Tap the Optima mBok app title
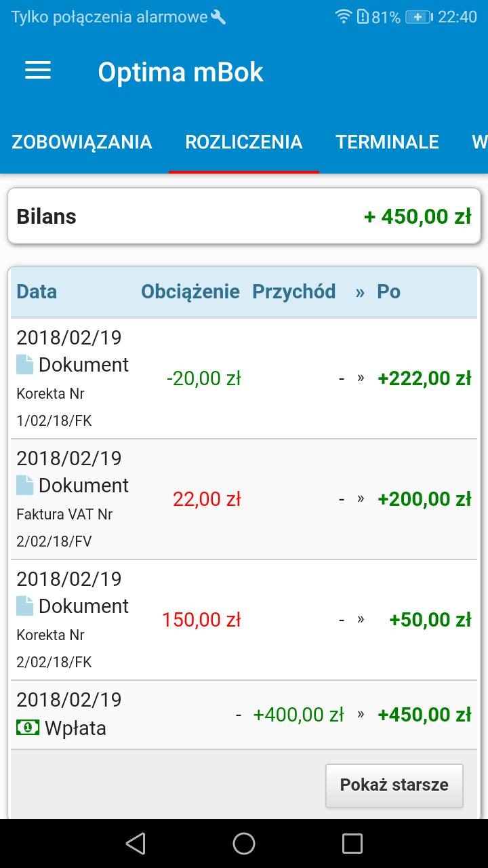 (x=180, y=72)
